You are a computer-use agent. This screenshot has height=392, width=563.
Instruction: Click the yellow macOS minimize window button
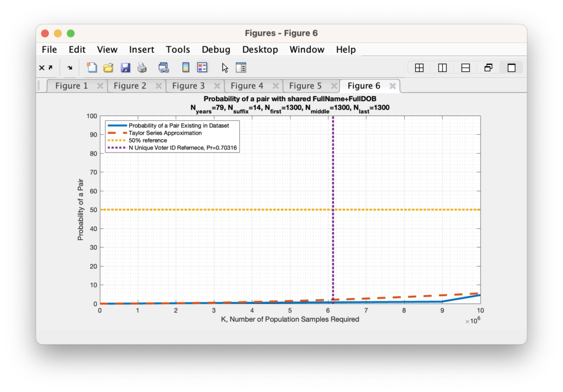(58, 34)
